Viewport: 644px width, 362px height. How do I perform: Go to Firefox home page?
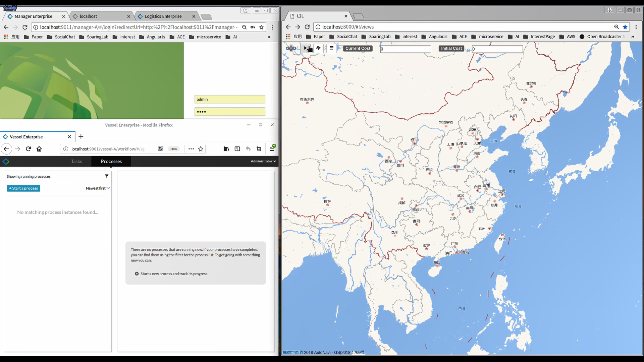coord(39,149)
